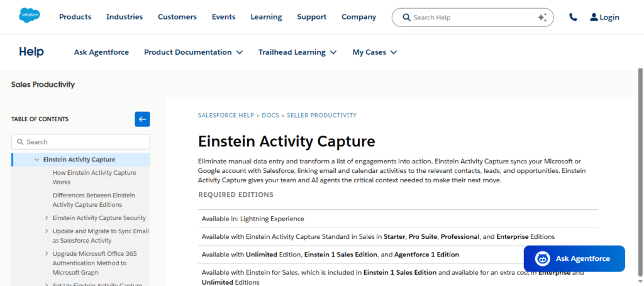
Task: Open the Customers menu
Action: click(177, 17)
